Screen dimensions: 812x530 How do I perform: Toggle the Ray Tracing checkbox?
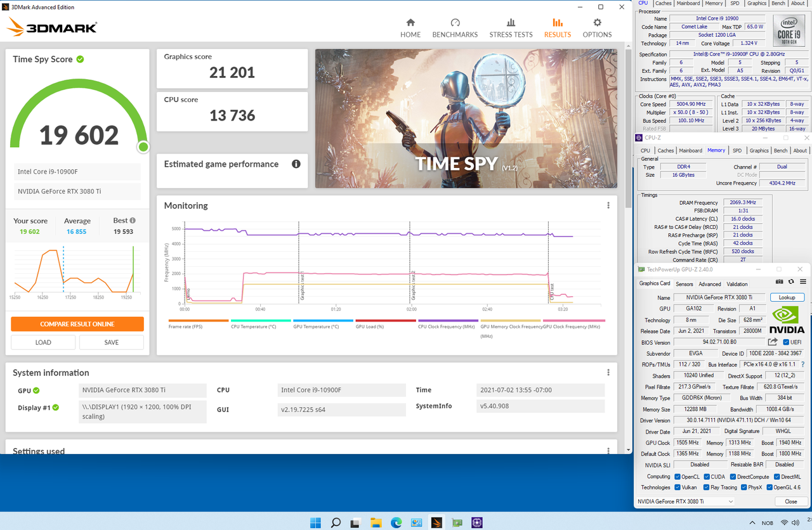pyautogui.click(x=707, y=488)
